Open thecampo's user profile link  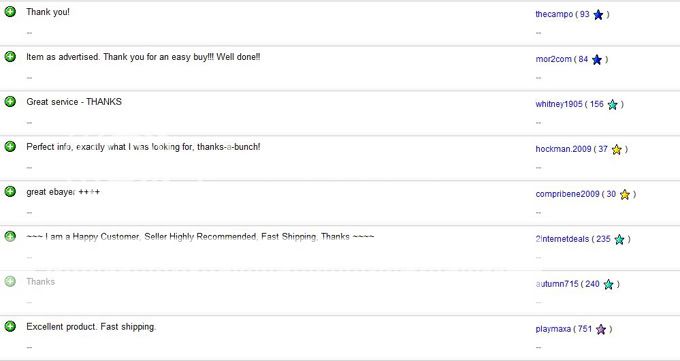(x=554, y=14)
